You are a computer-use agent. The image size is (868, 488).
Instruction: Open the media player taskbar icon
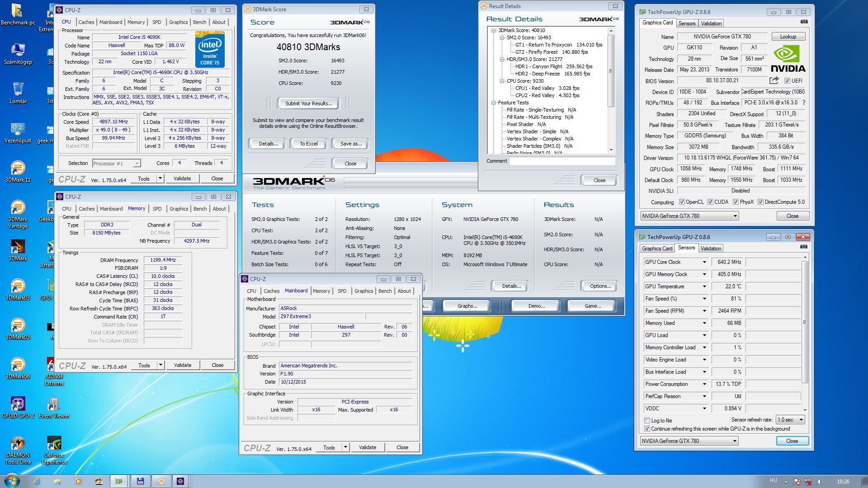[x=78, y=481]
